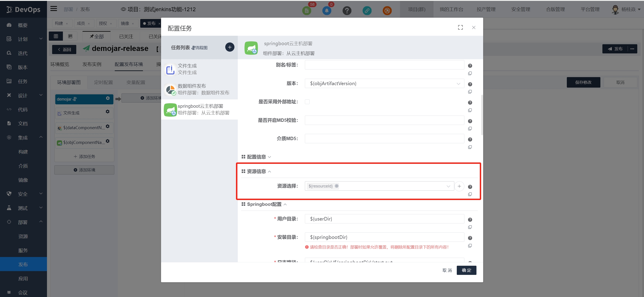This screenshot has height=297, width=644.
Task: Click the green notification icon showing 58
Action: click(306, 11)
